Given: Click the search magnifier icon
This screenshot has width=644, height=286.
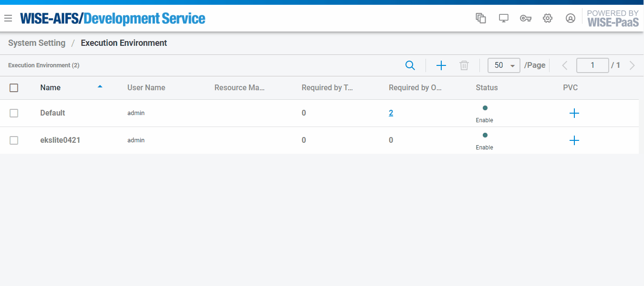Looking at the screenshot, I should pos(410,65).
